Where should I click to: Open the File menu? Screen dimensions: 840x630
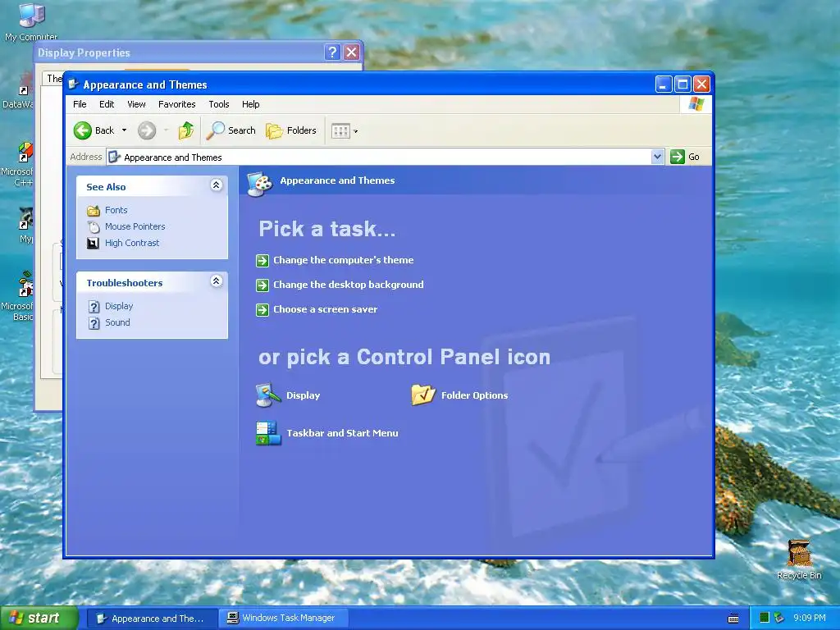coord(80,104)
